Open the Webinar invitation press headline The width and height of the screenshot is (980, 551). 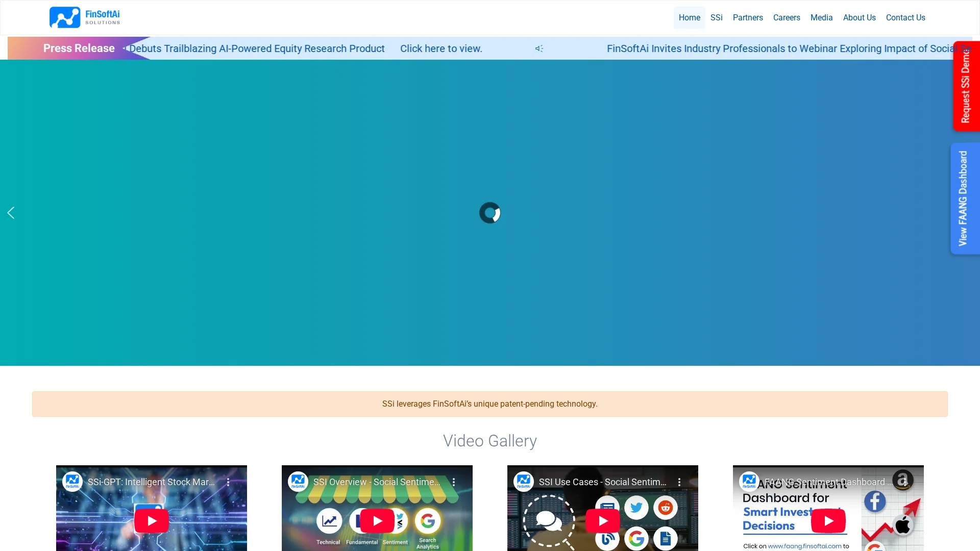(x=781, y=49)
